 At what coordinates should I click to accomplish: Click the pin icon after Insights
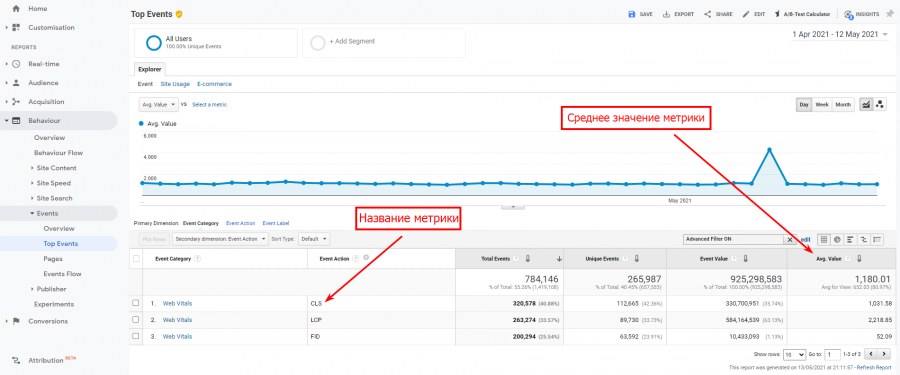tap(890, 14)
